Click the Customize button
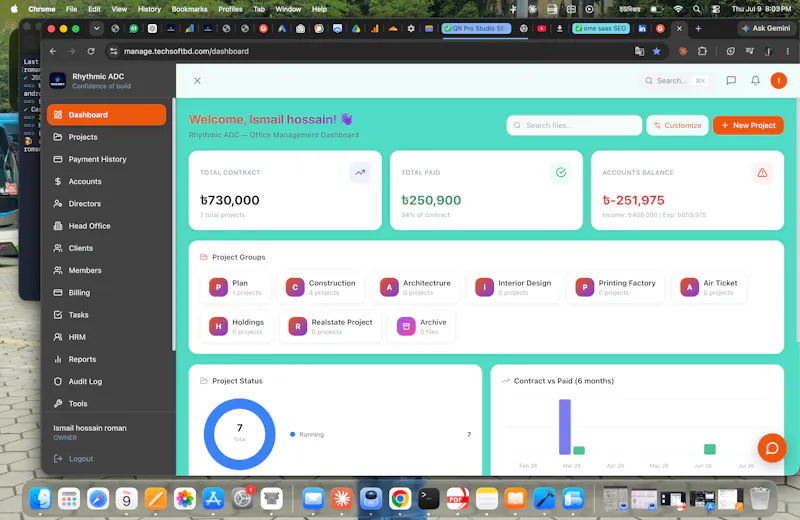Screen dimensions: 800x520 coord(677,125)
